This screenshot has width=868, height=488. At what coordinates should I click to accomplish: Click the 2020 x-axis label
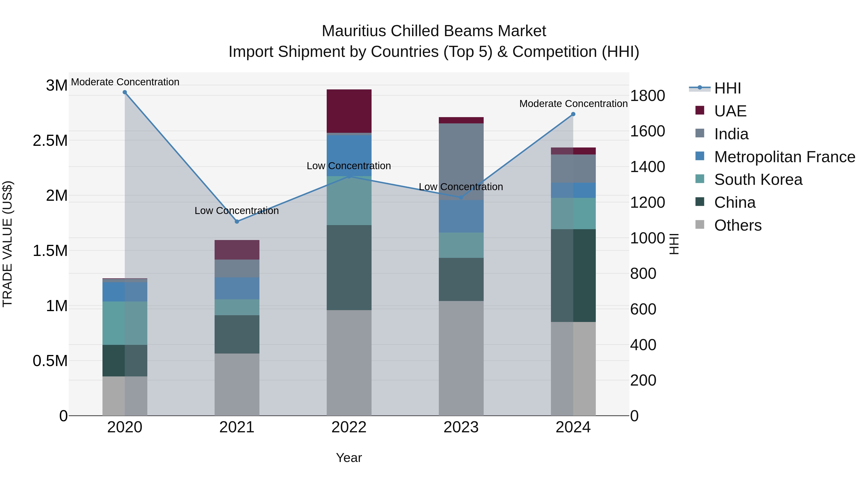125,427
